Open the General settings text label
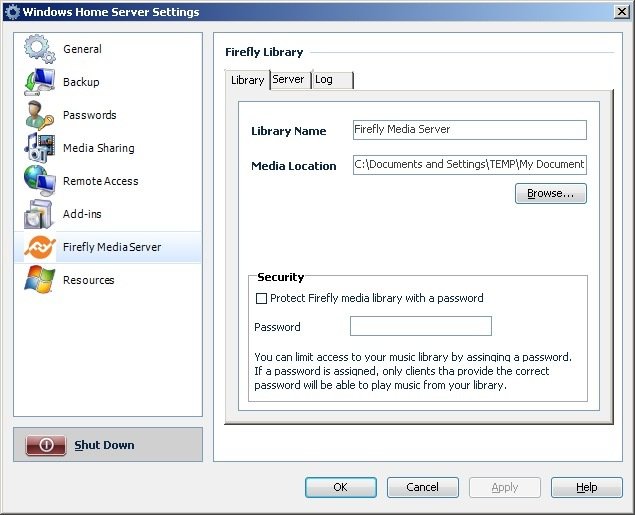The height and width of the screenshot is (515, 635). pyautogui.click(x=82, y=49)
